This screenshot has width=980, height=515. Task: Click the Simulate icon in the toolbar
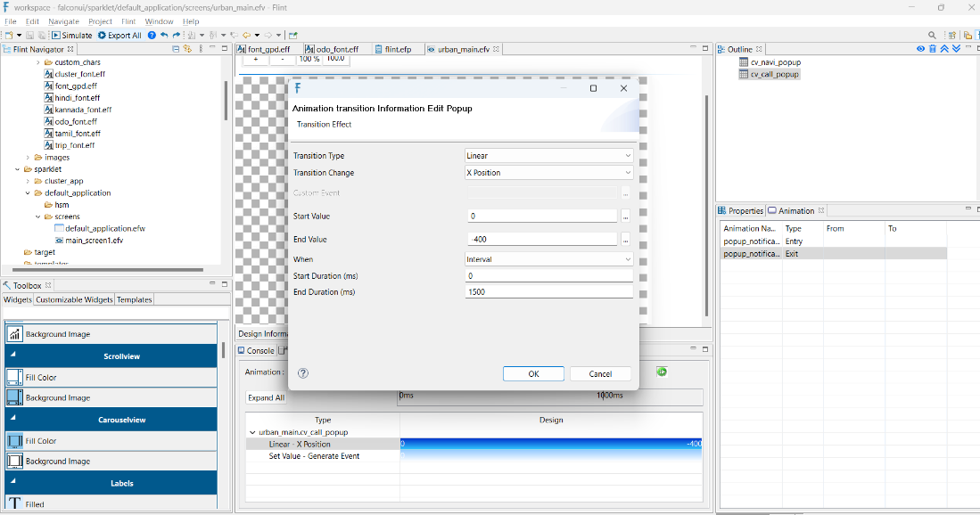[x=56, y=36]
